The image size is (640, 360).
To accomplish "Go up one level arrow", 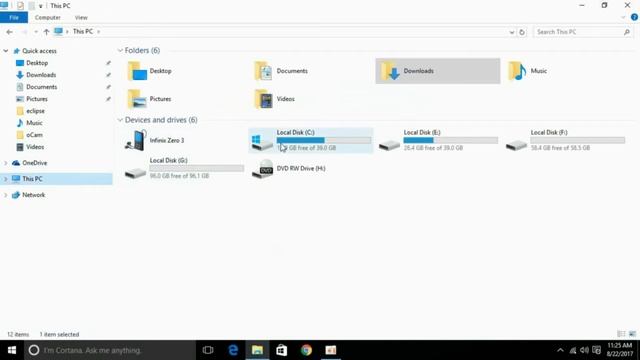I will pyautogui.click(x=46, y=32).
